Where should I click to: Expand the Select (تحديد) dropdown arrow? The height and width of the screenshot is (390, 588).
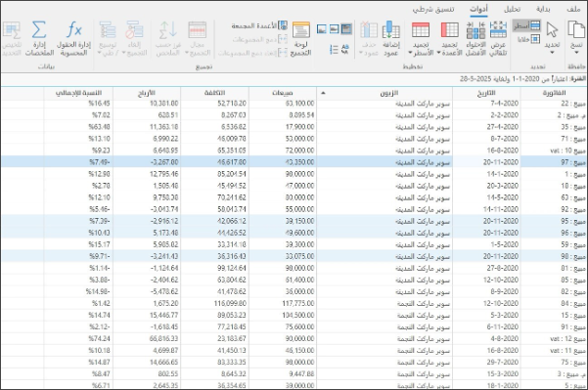click(552, 53)
